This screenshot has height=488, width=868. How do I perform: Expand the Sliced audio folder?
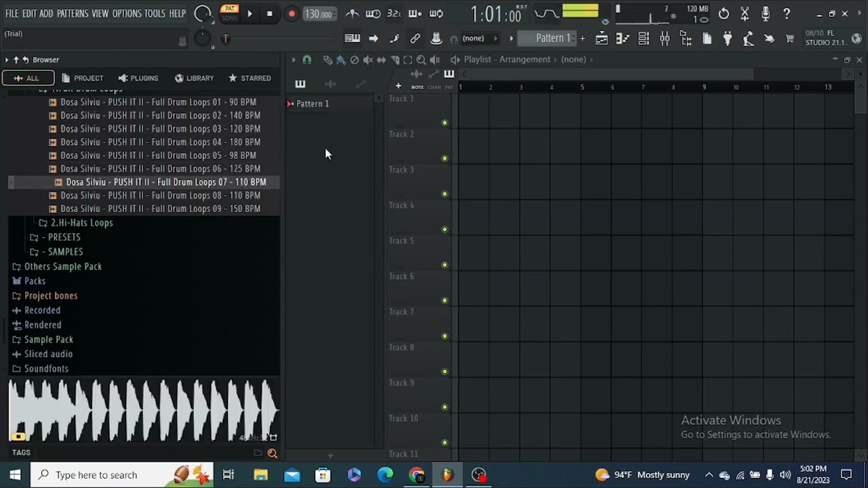[x=42, y=354]
